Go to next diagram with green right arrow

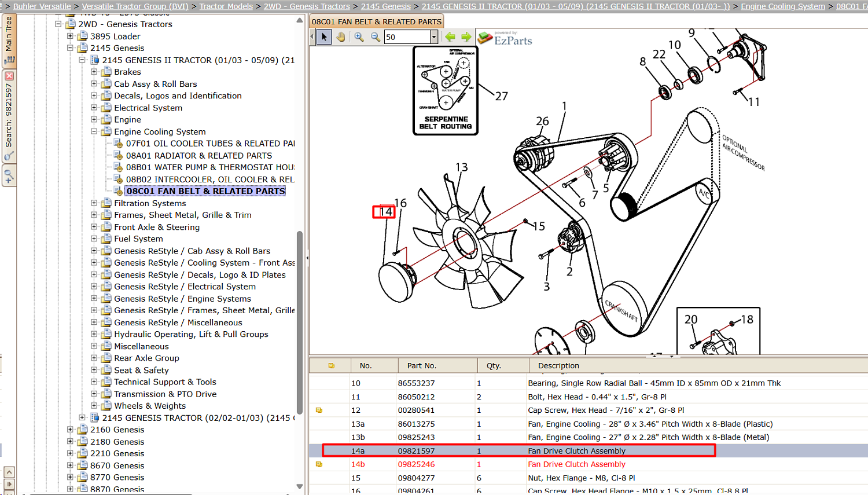click(466, 37)
